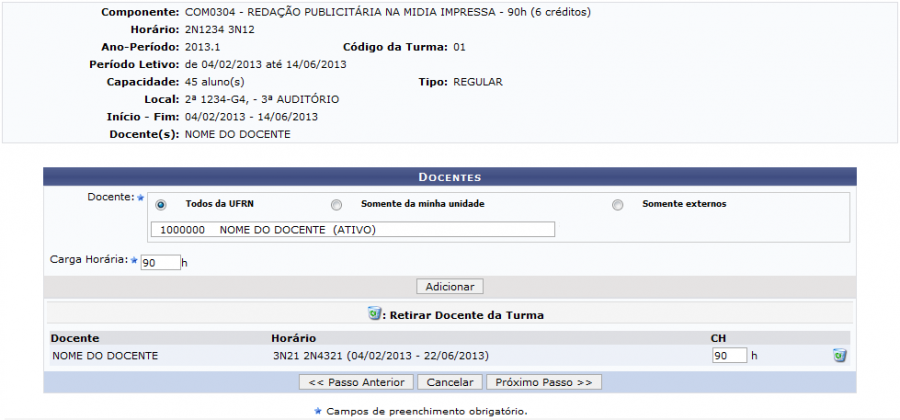The height and width of the screenshot is (420, 900).
Task: Click the Campos de preenchimento obrigatório note
Action: point(426,411)
